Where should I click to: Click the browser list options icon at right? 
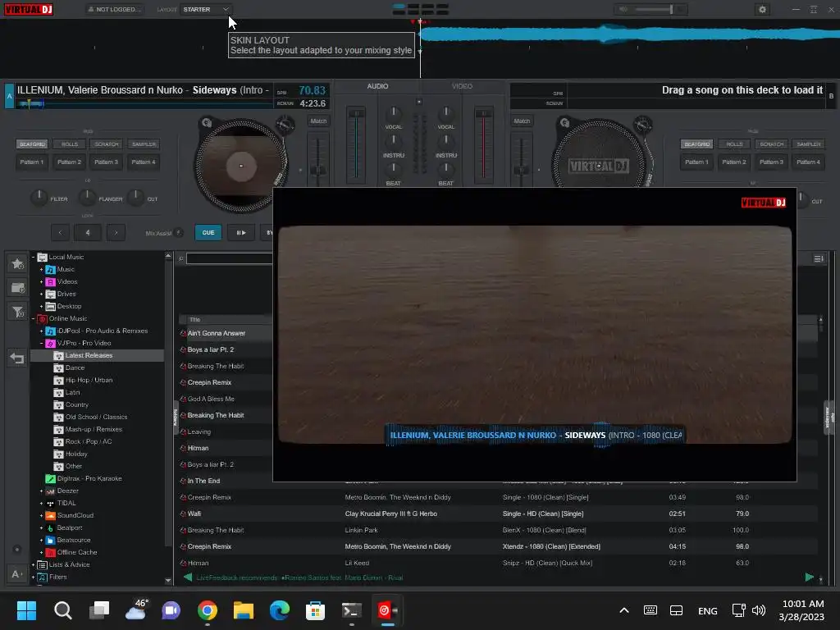pyautogui.click(x=819, y=258)
